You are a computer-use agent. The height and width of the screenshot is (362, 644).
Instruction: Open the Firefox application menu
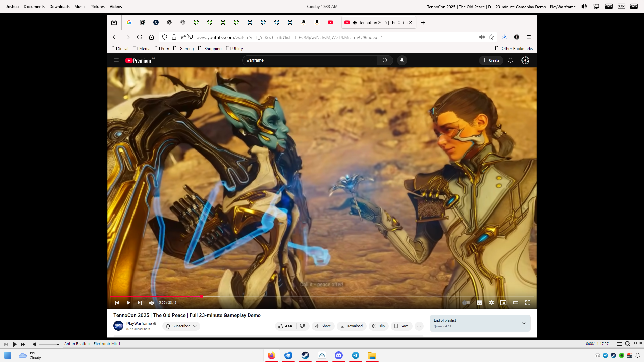529,37
